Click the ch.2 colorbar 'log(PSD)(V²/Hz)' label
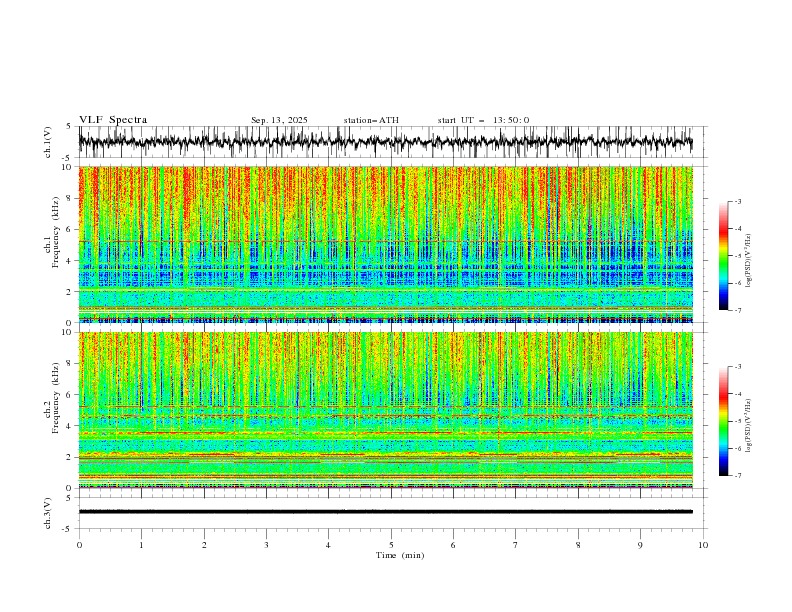 [x=749, y=425]
